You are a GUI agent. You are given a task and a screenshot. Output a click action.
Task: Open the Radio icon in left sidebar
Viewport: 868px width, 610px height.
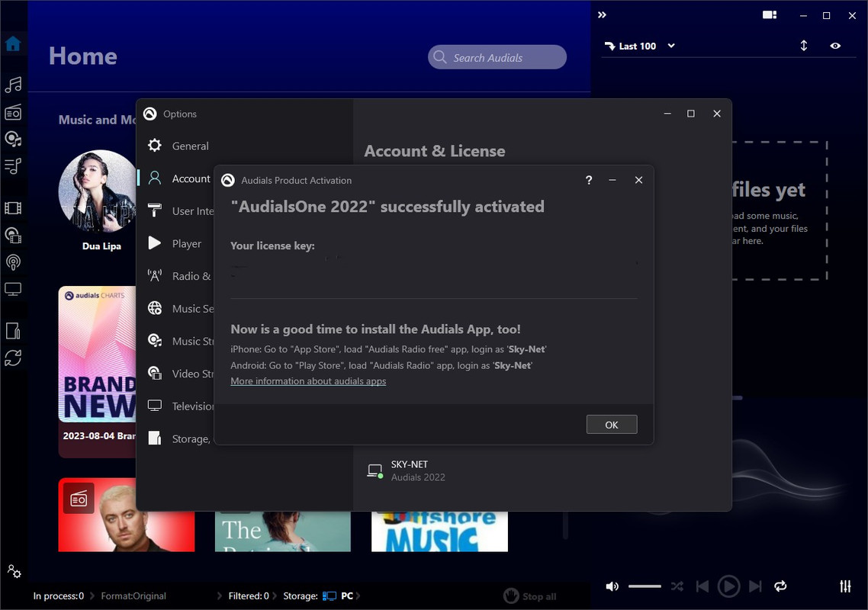coord(13,112)
